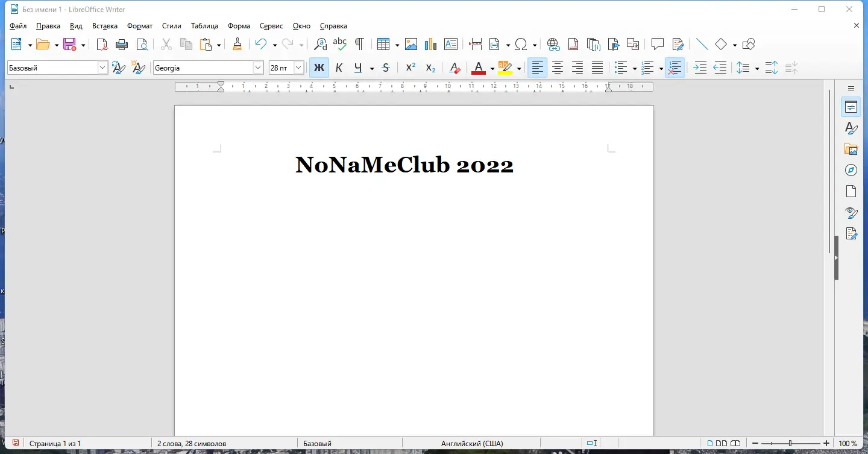
Task: Expand the Georgia font name dropdown
Action: [x=258, y=68]
